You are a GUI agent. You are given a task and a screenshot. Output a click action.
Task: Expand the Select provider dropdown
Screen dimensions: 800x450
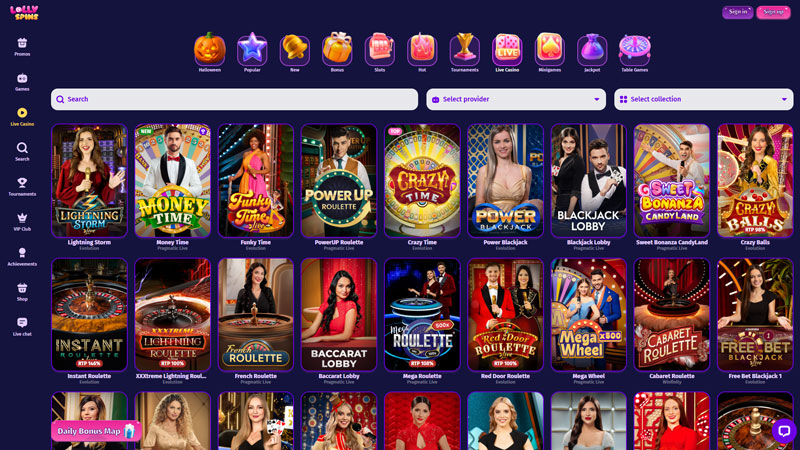(516, 99)
